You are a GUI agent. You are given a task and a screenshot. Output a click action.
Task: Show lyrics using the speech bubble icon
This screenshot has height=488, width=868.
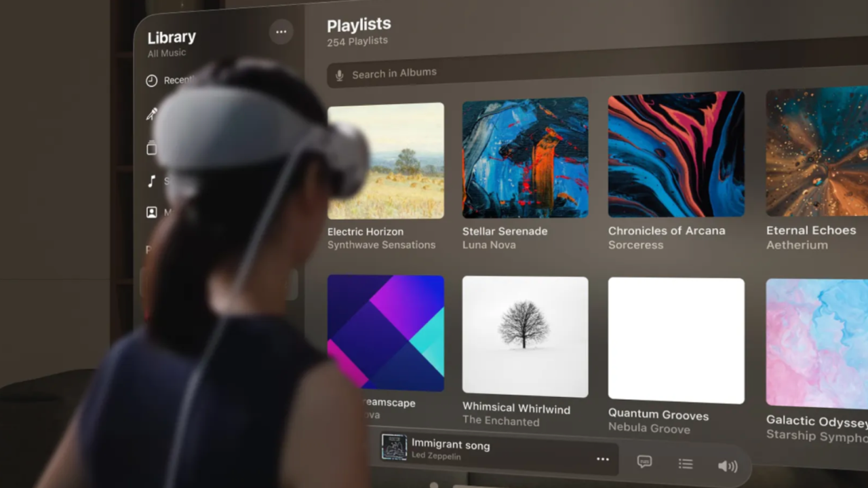coord(644,462)
